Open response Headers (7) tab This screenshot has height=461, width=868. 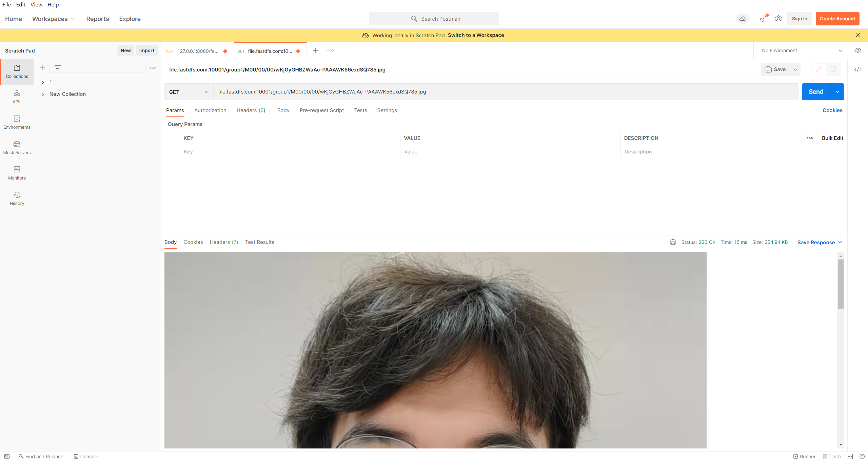tap(224, 242)
